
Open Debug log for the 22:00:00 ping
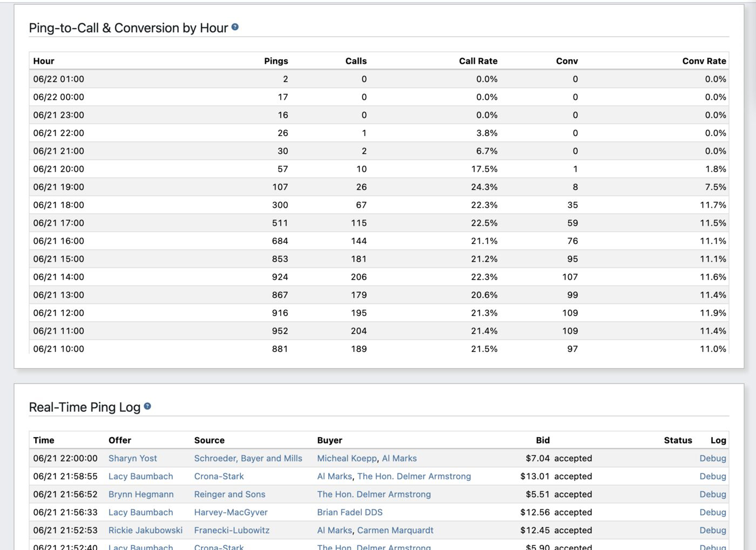(713, 458)
